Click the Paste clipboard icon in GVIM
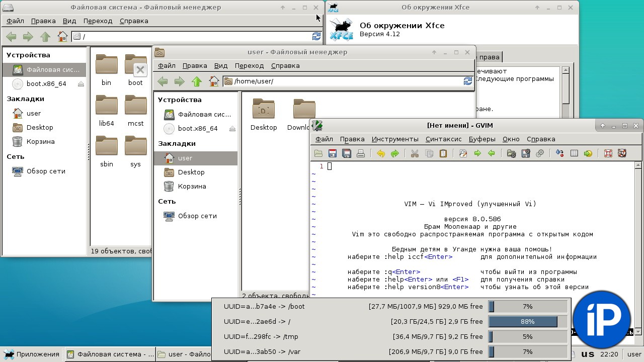 pos(443,154)
